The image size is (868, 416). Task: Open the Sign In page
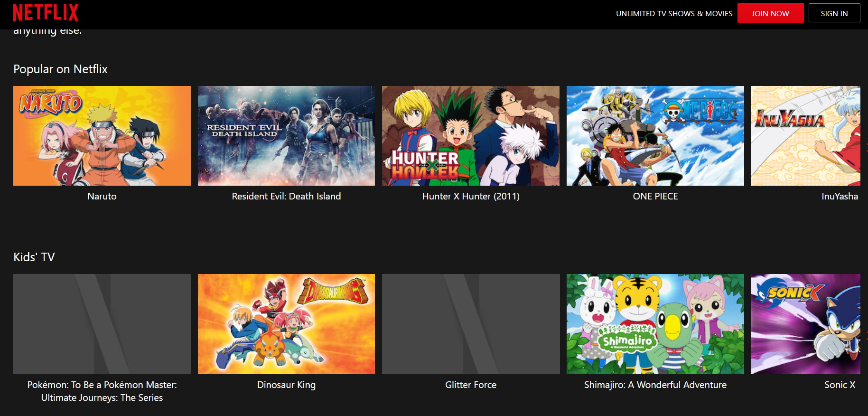pos(834,13)
